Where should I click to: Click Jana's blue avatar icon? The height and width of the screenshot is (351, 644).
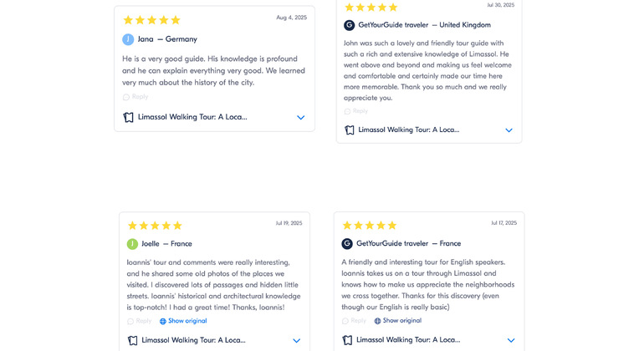coord(128,39)
